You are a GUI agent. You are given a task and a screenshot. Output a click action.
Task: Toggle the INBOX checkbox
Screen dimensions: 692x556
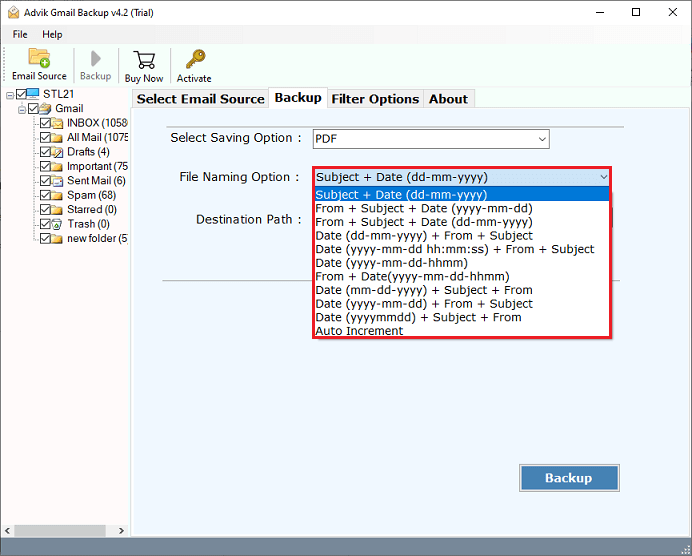[x=45, y=123]
